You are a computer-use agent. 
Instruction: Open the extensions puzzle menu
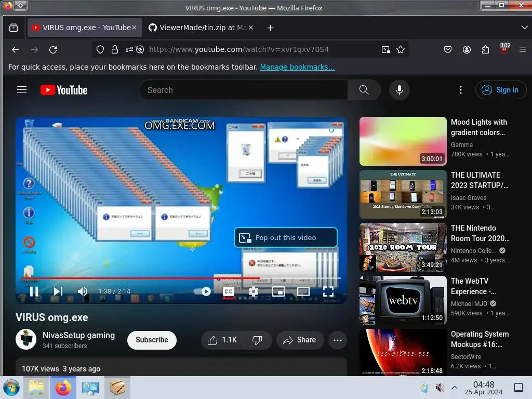(x=485, y=49)
